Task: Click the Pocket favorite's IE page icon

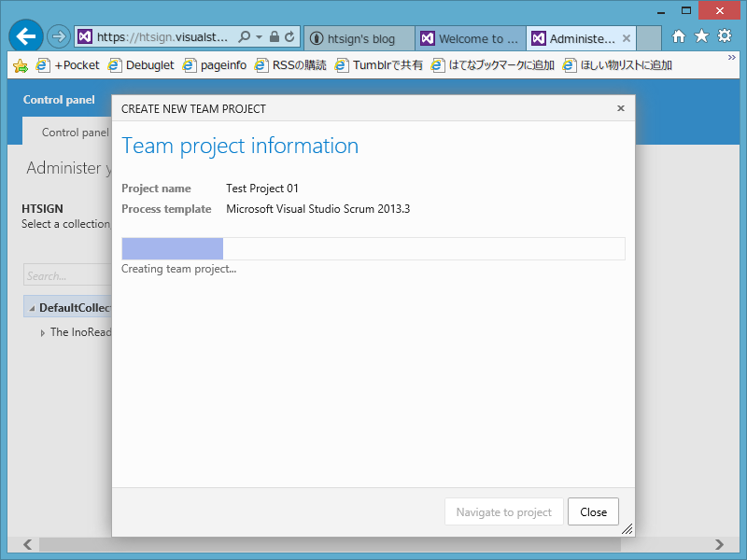Action: [43, 65]
